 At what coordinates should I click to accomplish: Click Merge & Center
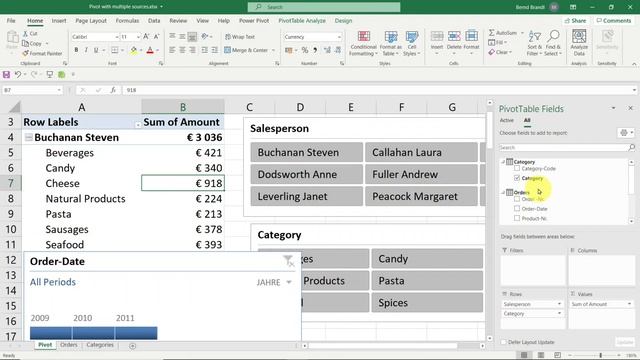click(246, 50)
